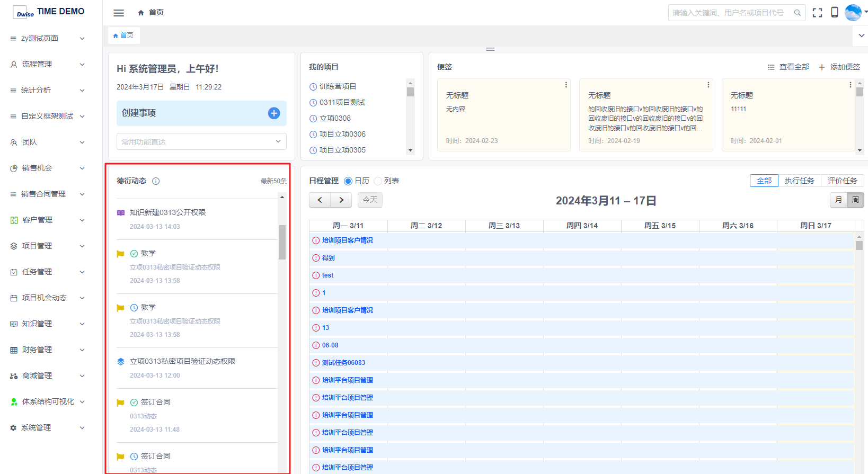Select the 执行任务 tab
Viewport: 868px width, 474px height.
tap(799, 181)
